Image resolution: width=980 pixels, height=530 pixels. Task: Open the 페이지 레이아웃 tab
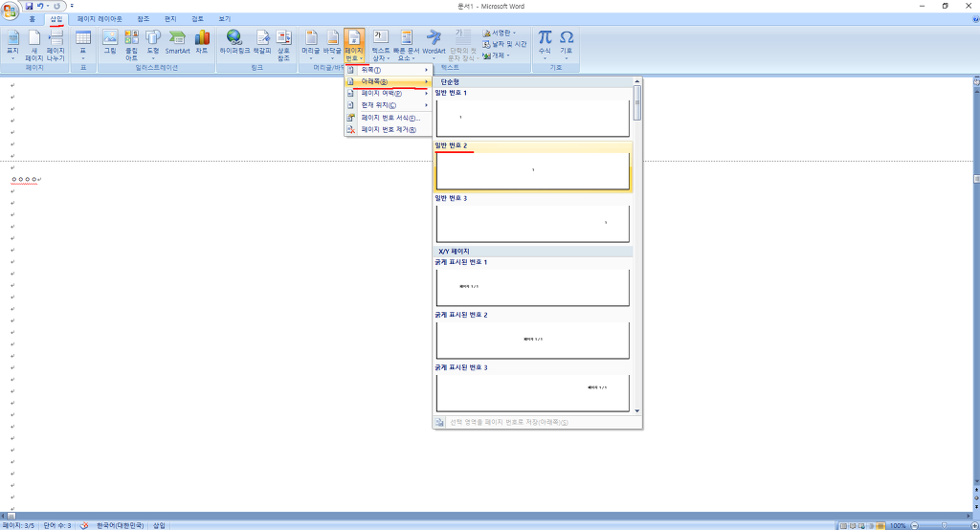(x=100, y=18)
